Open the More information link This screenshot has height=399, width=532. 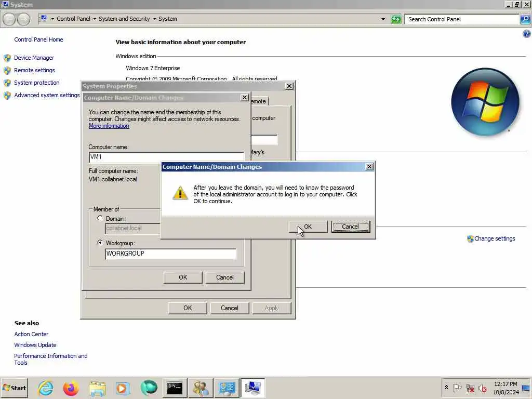click(x=109, y=126)
